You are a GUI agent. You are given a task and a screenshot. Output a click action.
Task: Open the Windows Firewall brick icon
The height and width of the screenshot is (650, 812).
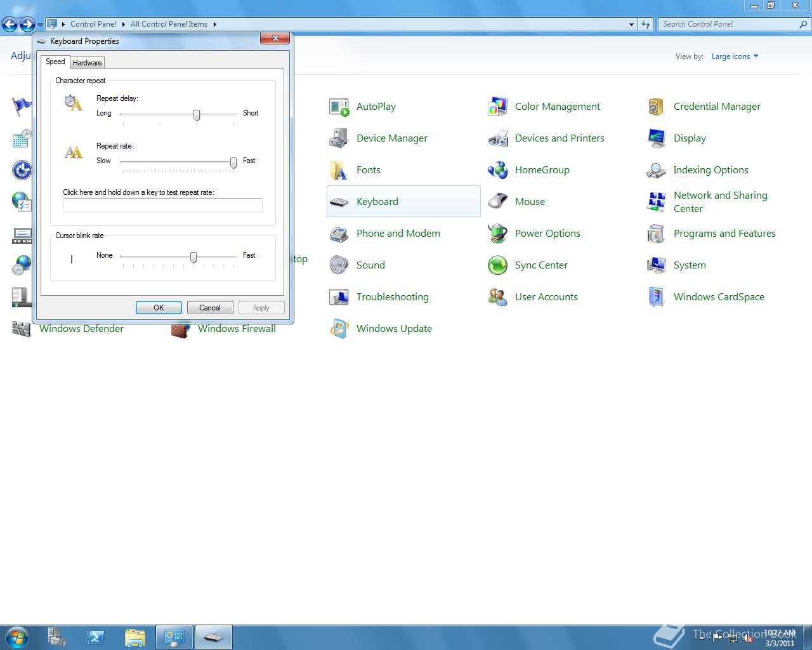tap(181, 330)
